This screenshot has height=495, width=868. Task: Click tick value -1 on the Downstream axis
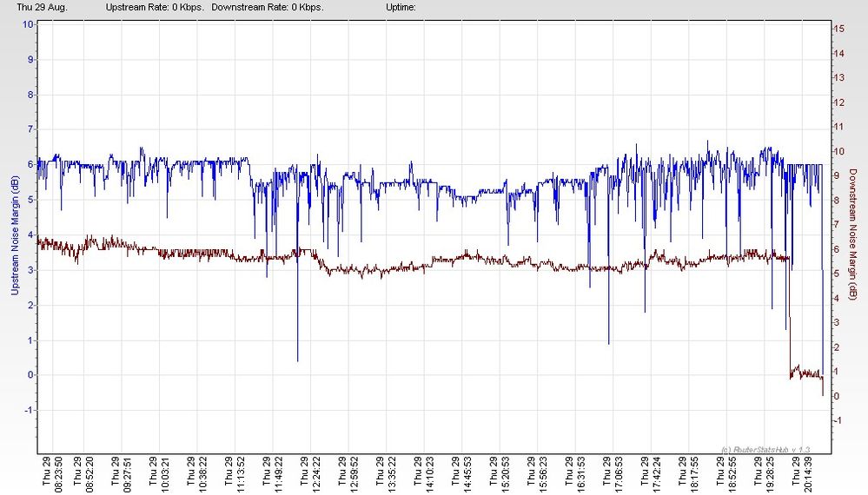[x=838, y=421]
